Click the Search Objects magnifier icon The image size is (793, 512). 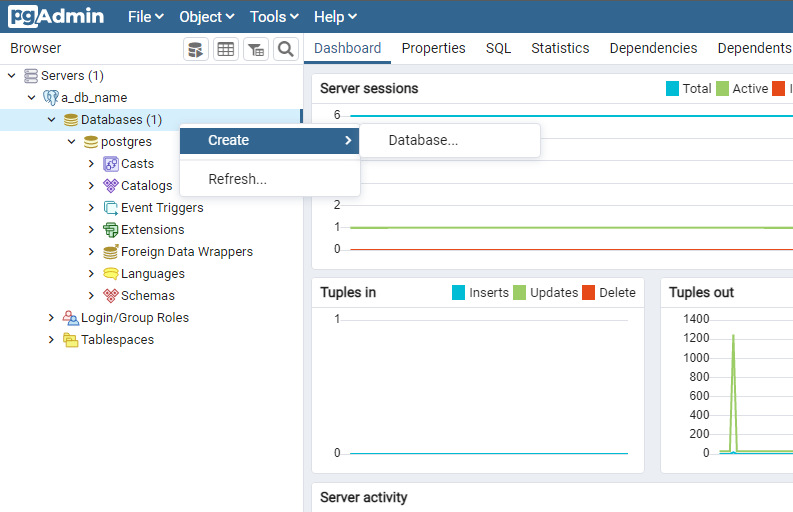click(286, 49)
